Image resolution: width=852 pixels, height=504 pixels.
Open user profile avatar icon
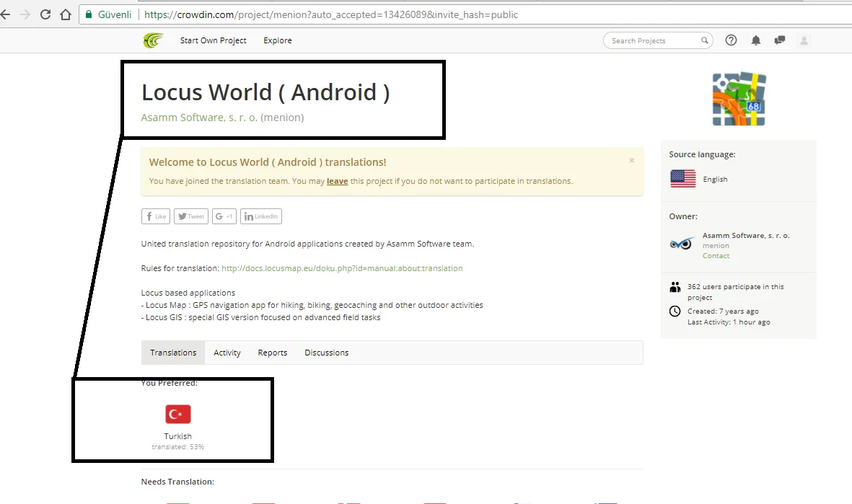point(804,40)
